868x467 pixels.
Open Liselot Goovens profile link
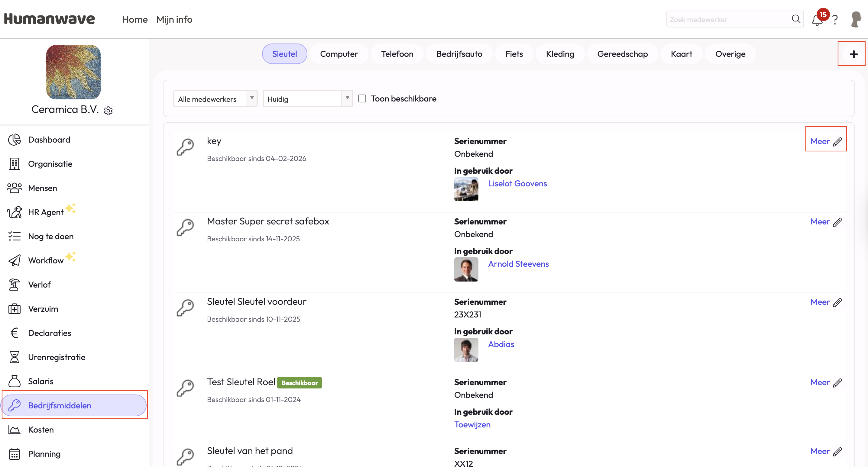point(517,183)
